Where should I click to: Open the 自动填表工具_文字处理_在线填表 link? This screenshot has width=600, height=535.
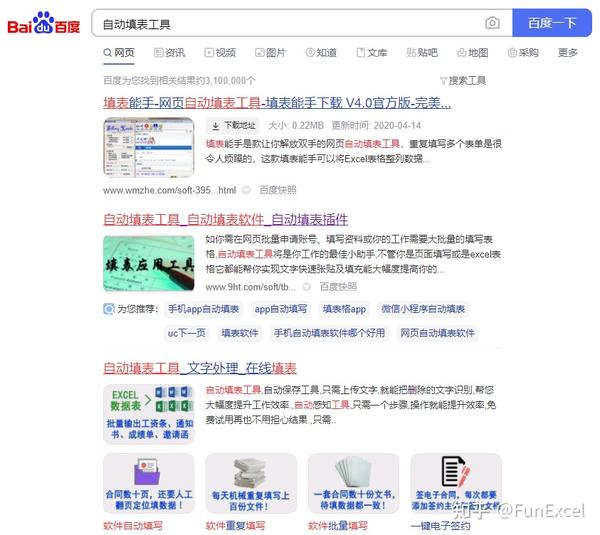pos(200,368)
